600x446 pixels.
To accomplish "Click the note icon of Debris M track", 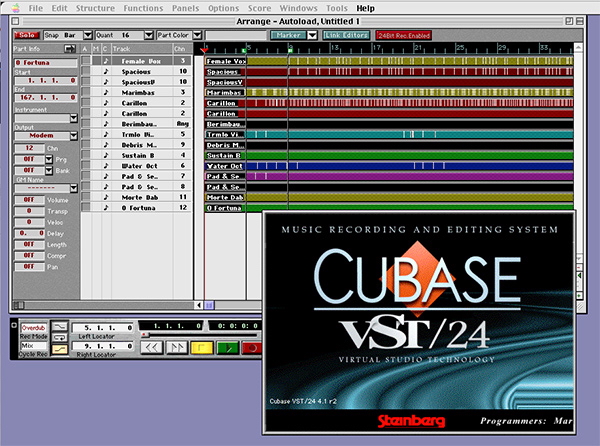I will coord(106,145).
